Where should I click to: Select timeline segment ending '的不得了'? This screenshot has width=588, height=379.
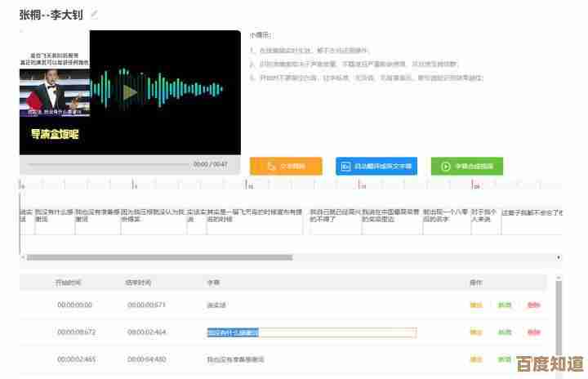[336, 221]
